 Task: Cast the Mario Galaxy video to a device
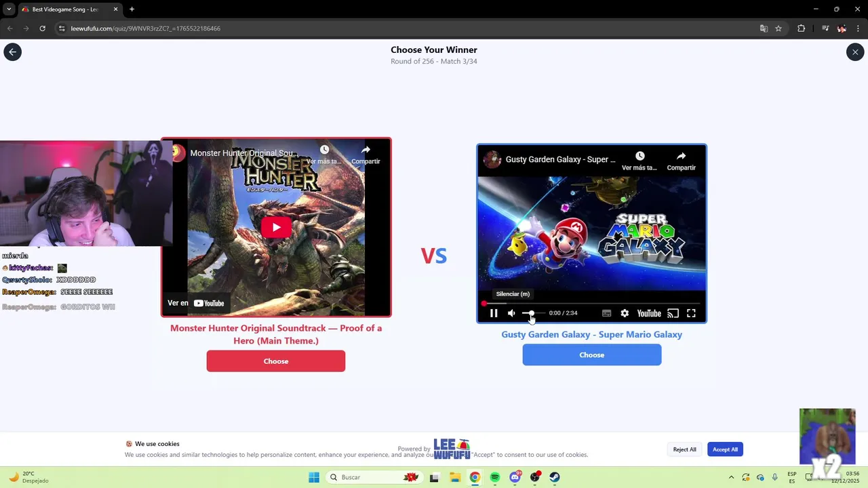tap(673, 313)
